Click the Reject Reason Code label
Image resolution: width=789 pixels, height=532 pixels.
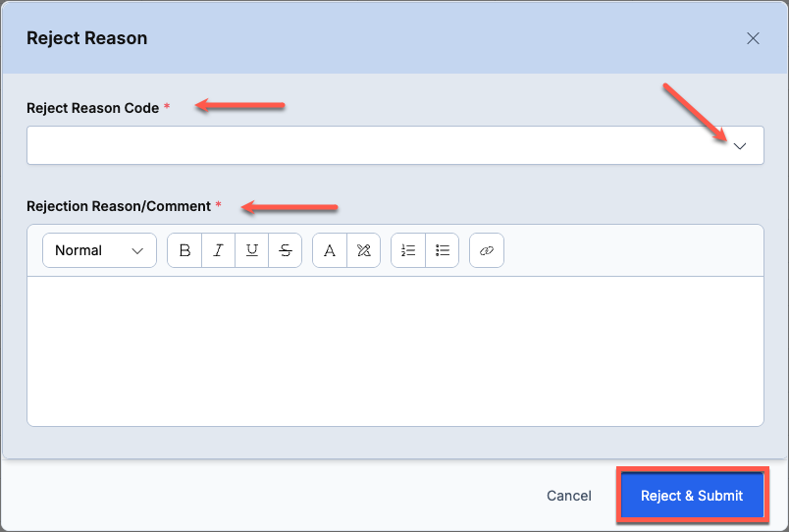(x=92, y=108)
